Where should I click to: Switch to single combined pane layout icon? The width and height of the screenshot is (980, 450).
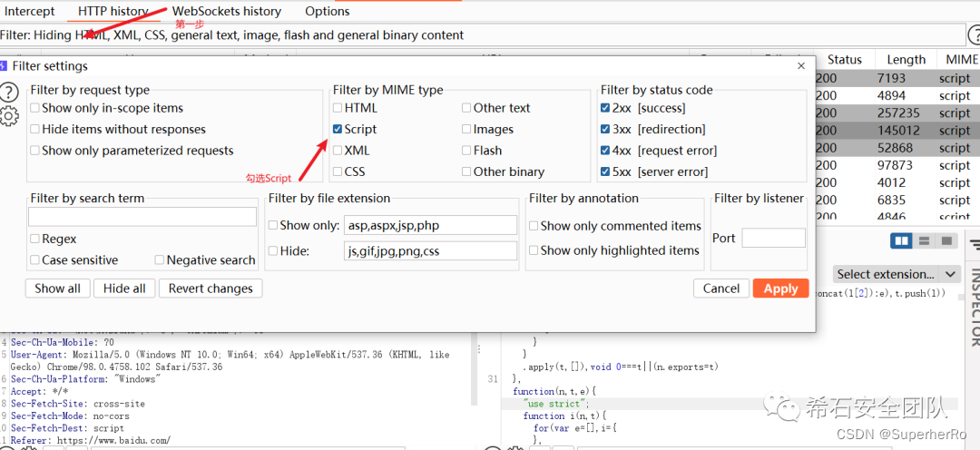tap(946, 240)
